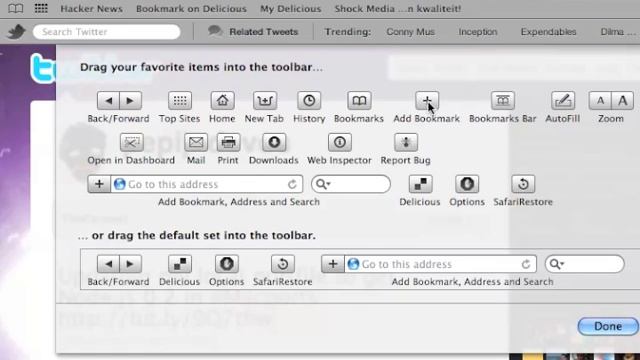Viewport: 640px width, 360px height.
Task: Open the My Delicious bookmark
Action: 291,9
